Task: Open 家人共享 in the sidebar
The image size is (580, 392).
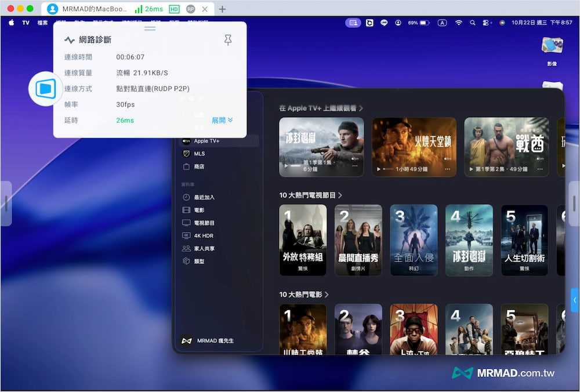Action: point(204,248)
